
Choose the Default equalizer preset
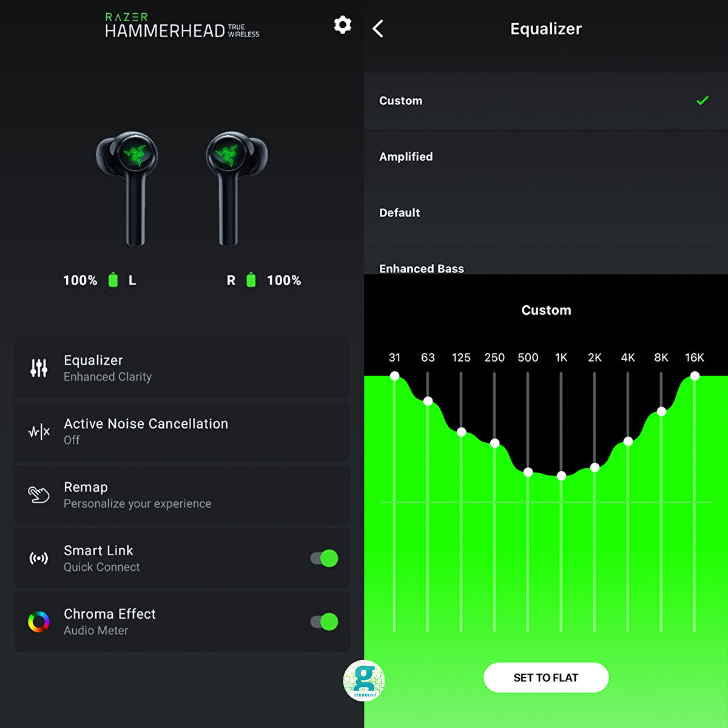coord(546,212)
